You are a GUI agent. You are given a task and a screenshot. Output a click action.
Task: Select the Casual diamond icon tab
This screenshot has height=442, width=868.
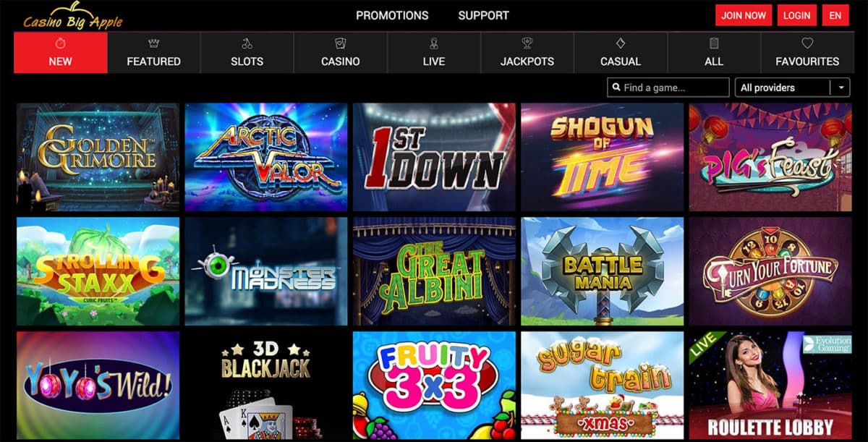click(620, 53)
